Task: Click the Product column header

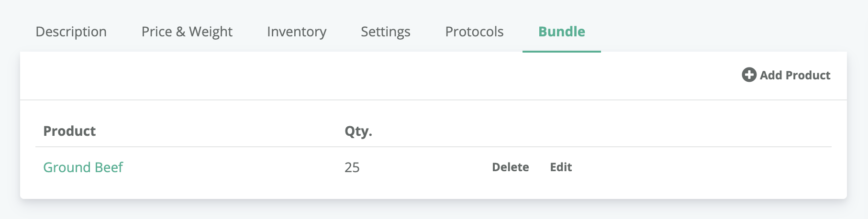Action: point(69,131)
